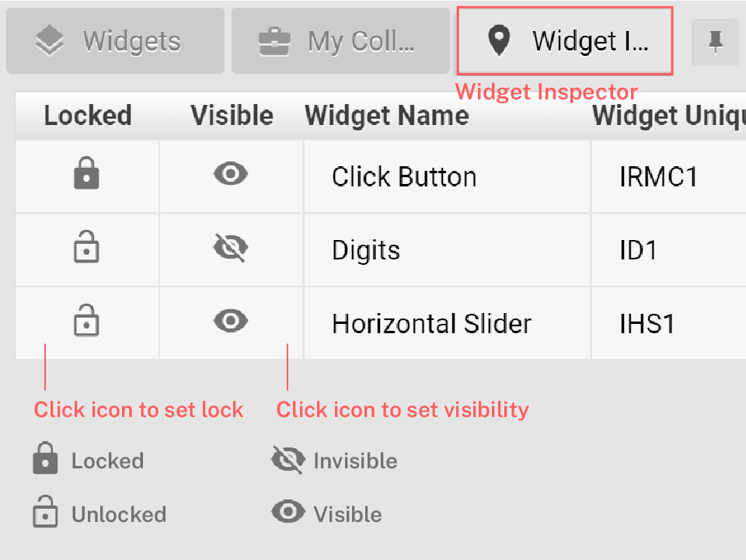Click the IRMC1 unique ID cell
This screenshot has width=746, height=560.
658,177
